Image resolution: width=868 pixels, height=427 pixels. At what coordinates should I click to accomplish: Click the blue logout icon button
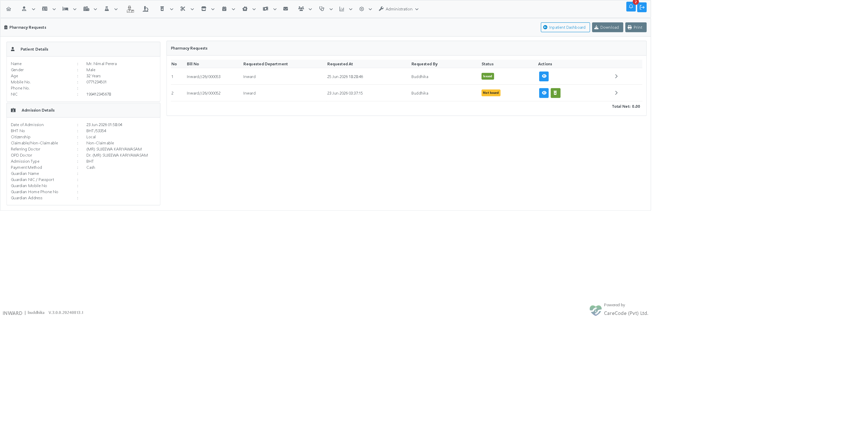642,7
